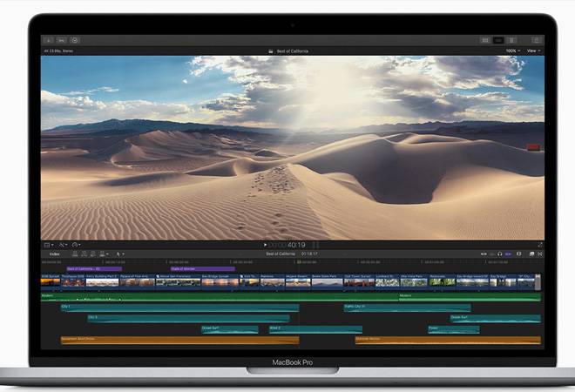
Task: Select the second purple title clip
Action: click(202, 269)
